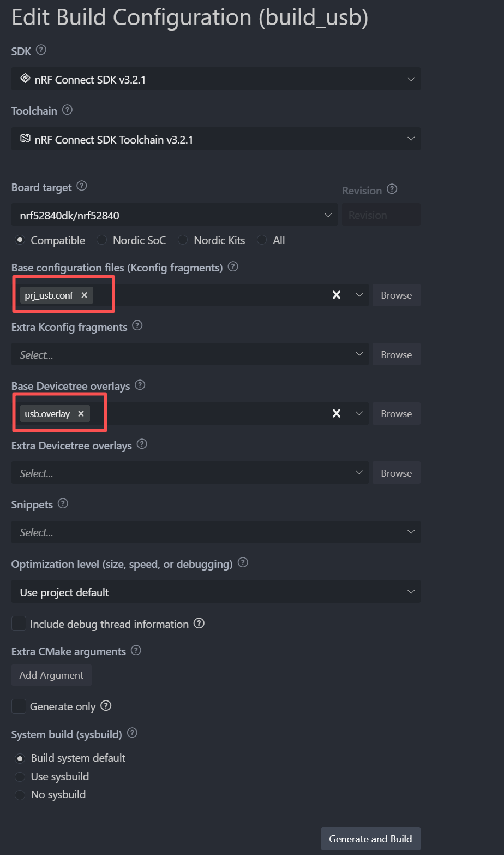The width and height of the screenshot is (504, 855).
Task: Remove usb.overlay tag with its x icon
Action: coord(81,413)
